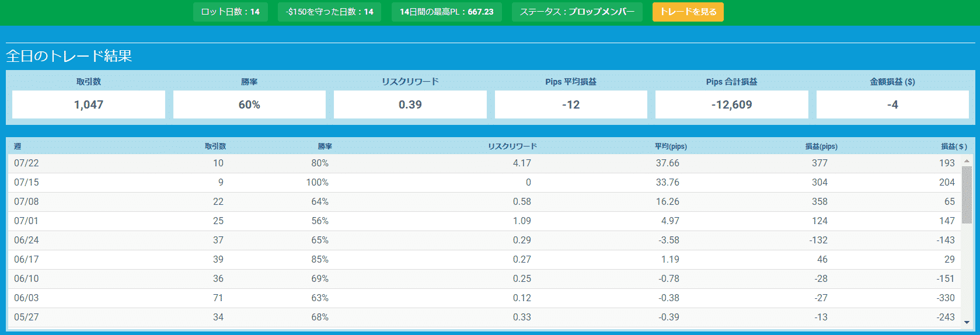Click the 損益(pips) column header

coord(821,146)
